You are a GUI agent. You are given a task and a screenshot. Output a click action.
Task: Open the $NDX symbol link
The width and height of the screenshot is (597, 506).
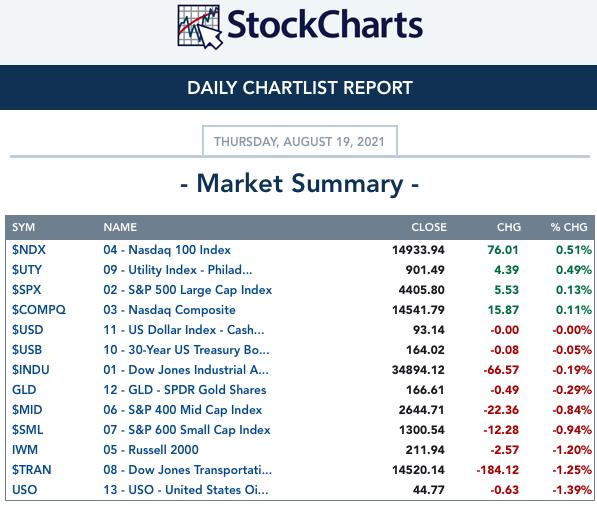click(29, 250)
